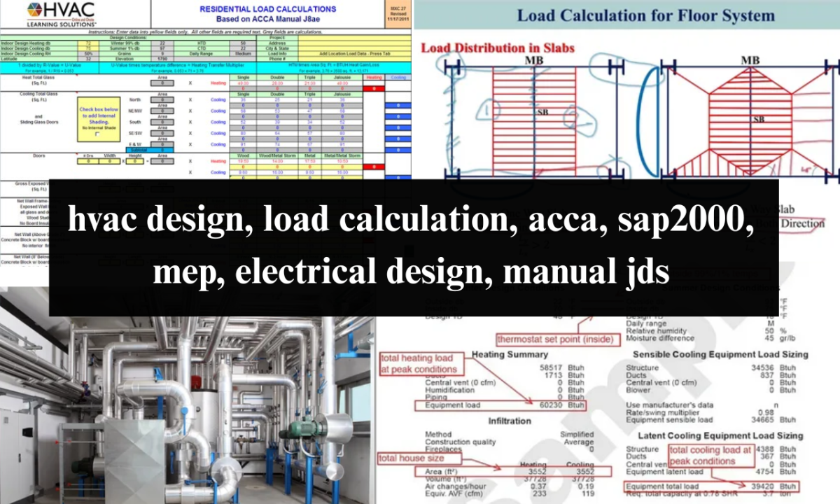840x504 pixels.
Task: Click the Heating Summary heading
Action: 510,354
